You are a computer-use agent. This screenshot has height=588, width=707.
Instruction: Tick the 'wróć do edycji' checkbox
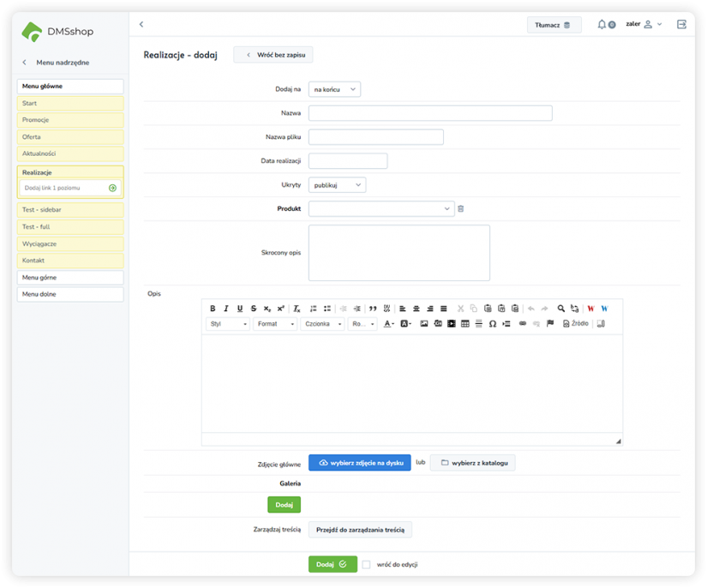pos(367,565)
